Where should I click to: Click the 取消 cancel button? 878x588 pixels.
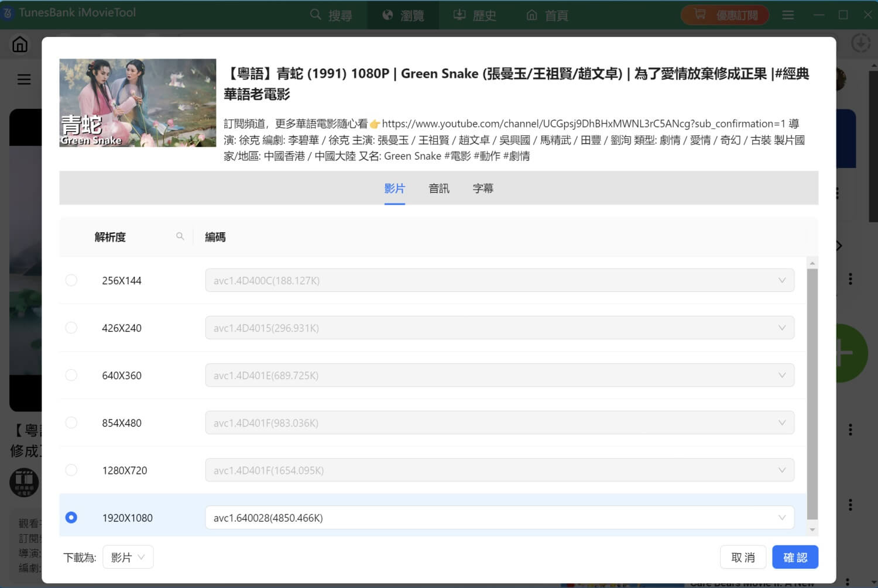click(x=743, y=558)
